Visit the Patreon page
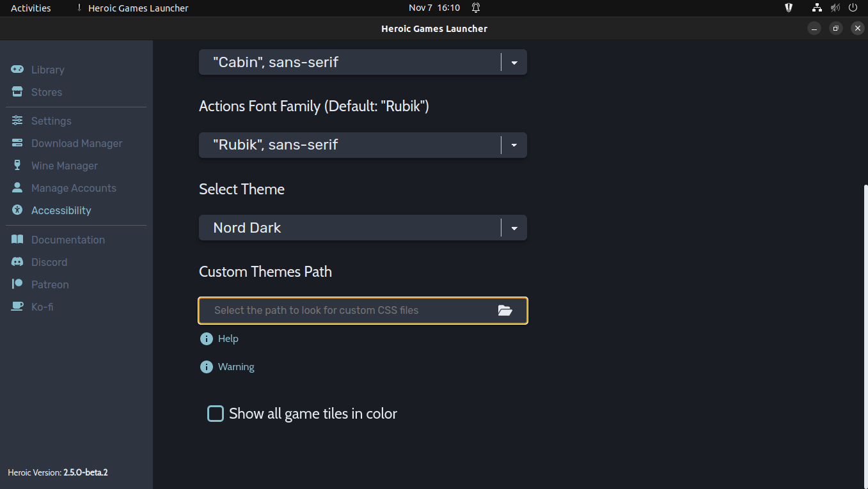This screenshot has width=868, height=489. click(50, 284)
